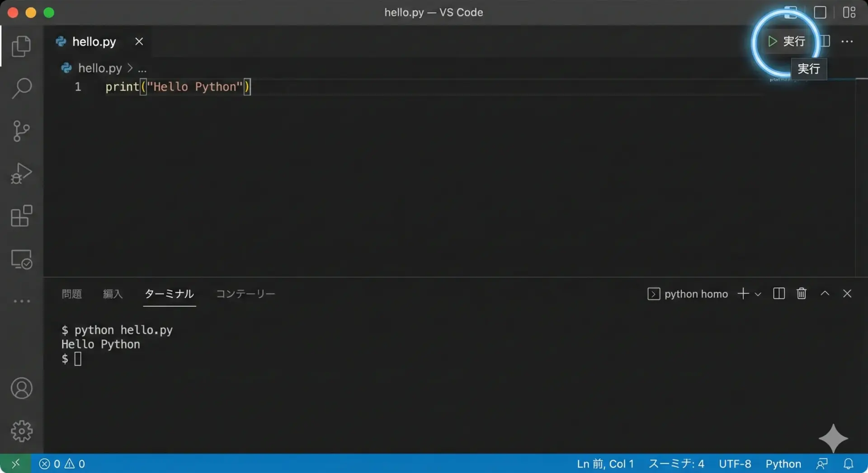Viewport: 868px width, 473px height.
Task: Open the Remote Explorer icon
Action: point(21,259)
